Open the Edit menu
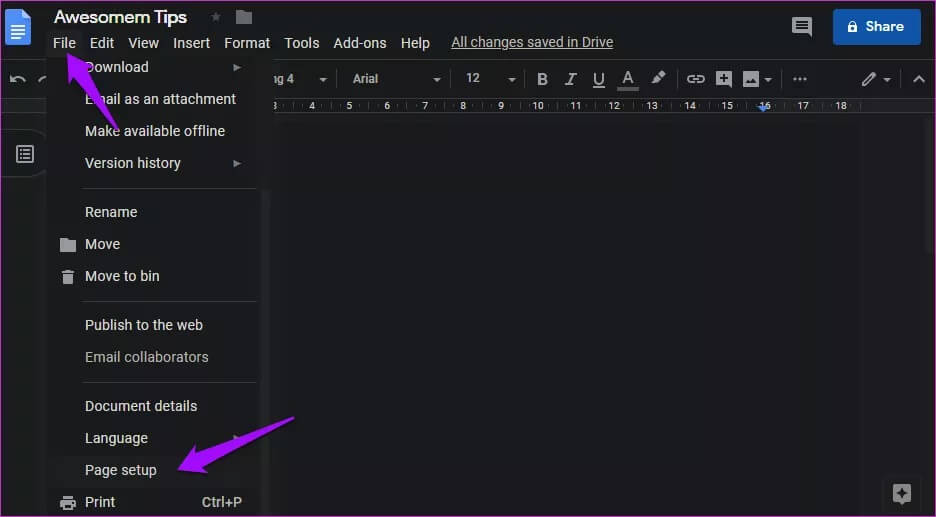Screen dimensions: 936x517 pyautogui.click(x=101, y=43)
